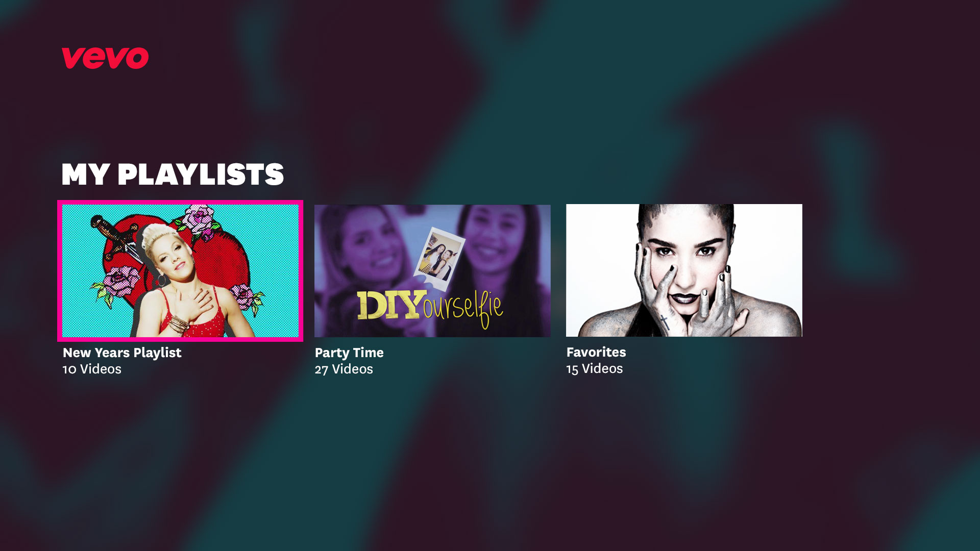Select the Favorites title text
This screenshot has width=980, height=551.
tap(596, 352)
